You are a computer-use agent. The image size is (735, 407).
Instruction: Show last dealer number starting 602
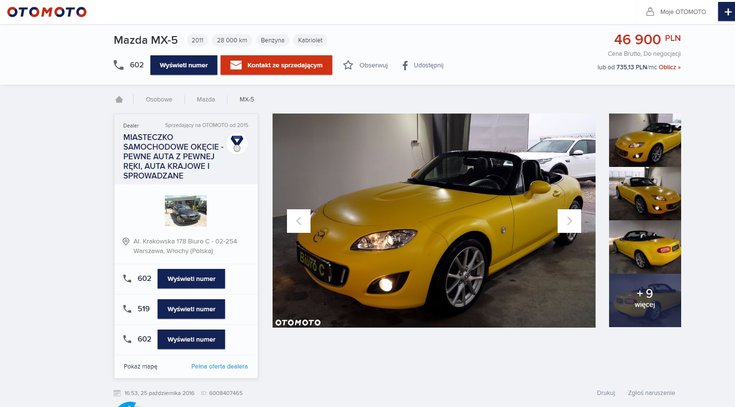(x=191, y=339)
